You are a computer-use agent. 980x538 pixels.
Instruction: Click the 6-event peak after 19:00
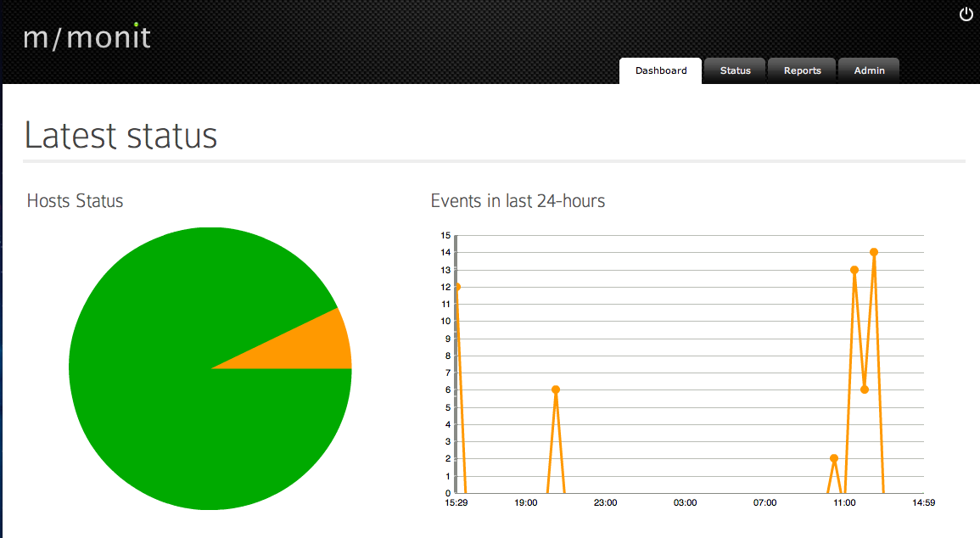pos(556,389)
